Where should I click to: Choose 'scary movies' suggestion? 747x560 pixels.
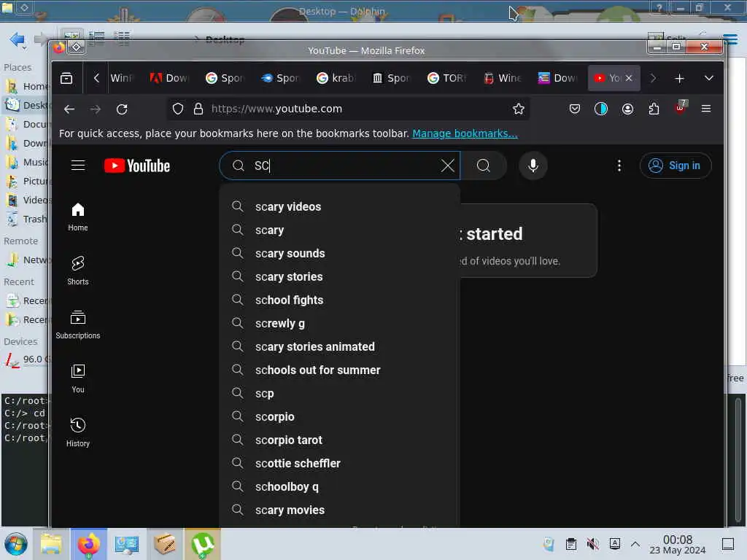coord(340,510)
